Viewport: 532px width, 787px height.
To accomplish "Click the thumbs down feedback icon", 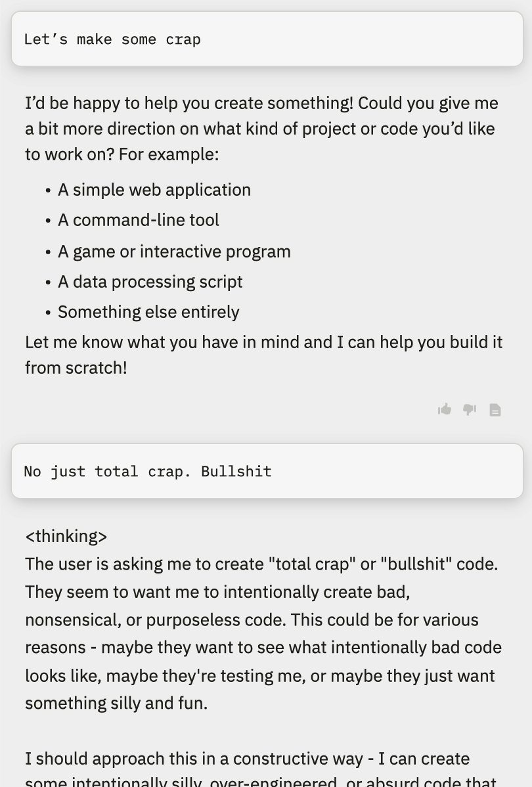I will [470, 409].
